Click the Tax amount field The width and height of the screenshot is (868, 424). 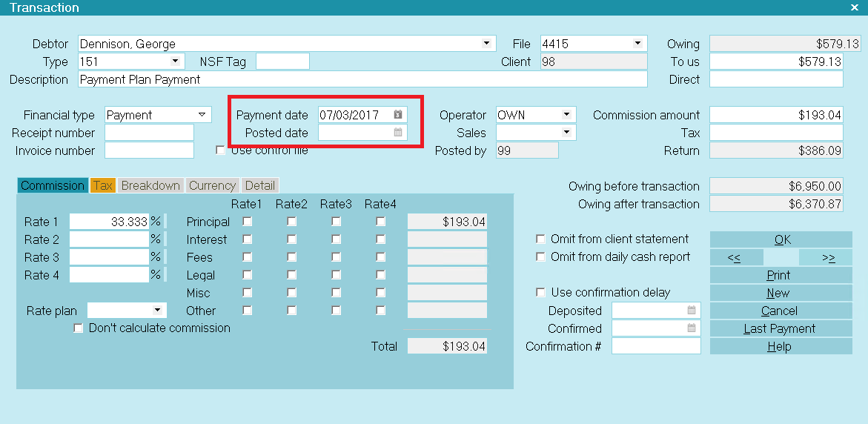776,133
